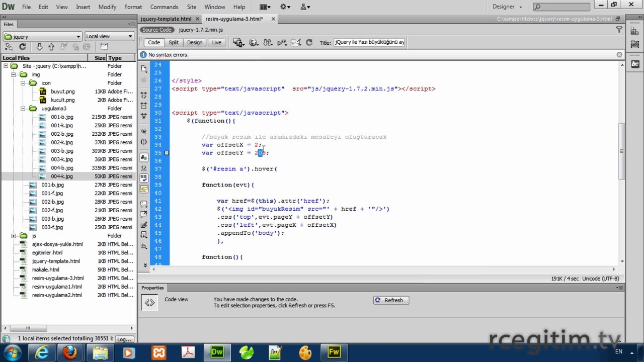Collapse the Site - jquery root node
Viewport: 644px width, 362px height.
[6, 66]
